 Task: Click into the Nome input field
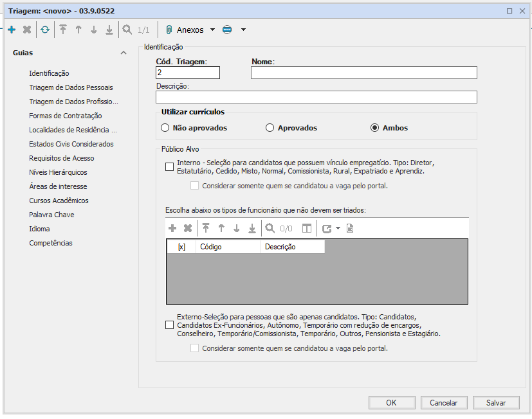[x=363, y=73]
